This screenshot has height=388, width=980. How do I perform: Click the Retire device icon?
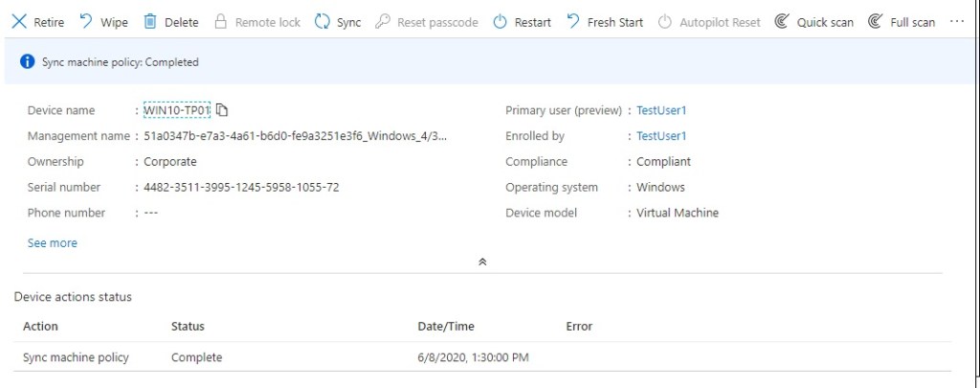click(19, 22)
